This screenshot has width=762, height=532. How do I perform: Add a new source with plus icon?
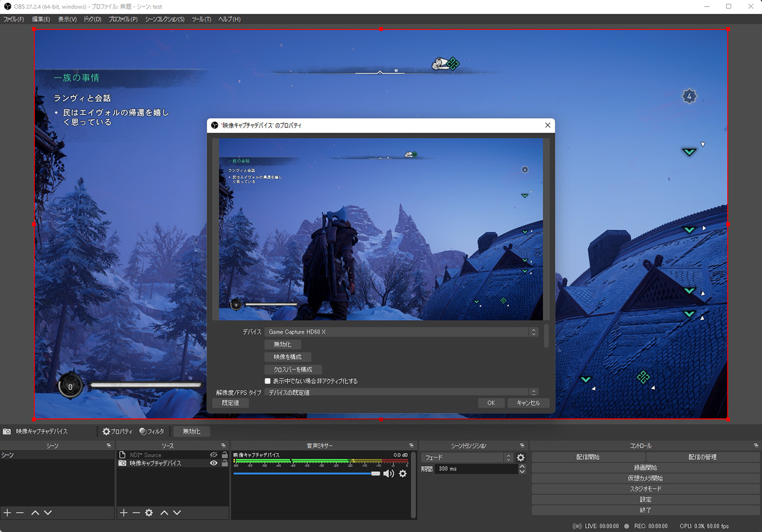click(x=124, y=512)
